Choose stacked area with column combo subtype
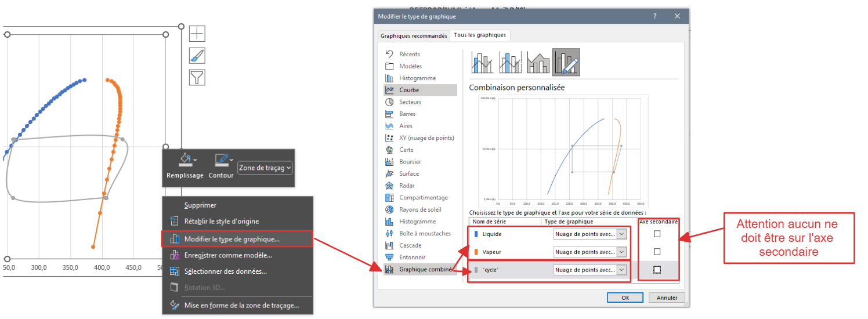Image resolution: width=868 pixels, height=319 pixels. point(538,62)
